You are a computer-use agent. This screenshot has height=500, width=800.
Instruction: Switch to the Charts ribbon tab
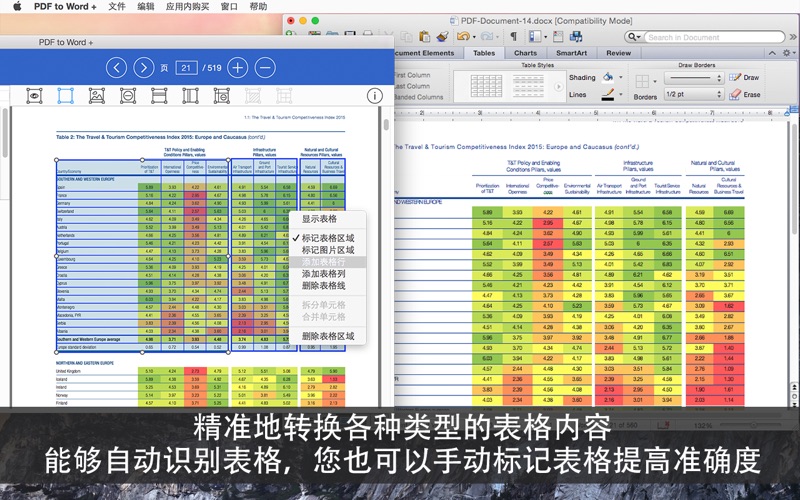pyautogui.click(x=526, y=53)
